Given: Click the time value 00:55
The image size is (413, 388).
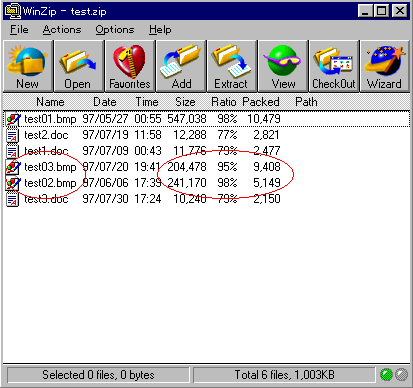Looking at the screenshot, I should (148, 119).
